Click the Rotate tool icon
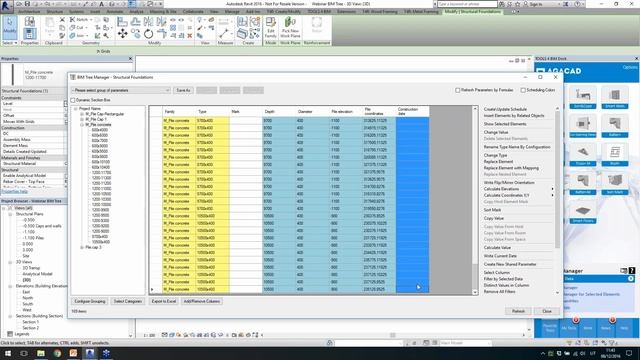640x360 pixels. 148,34
